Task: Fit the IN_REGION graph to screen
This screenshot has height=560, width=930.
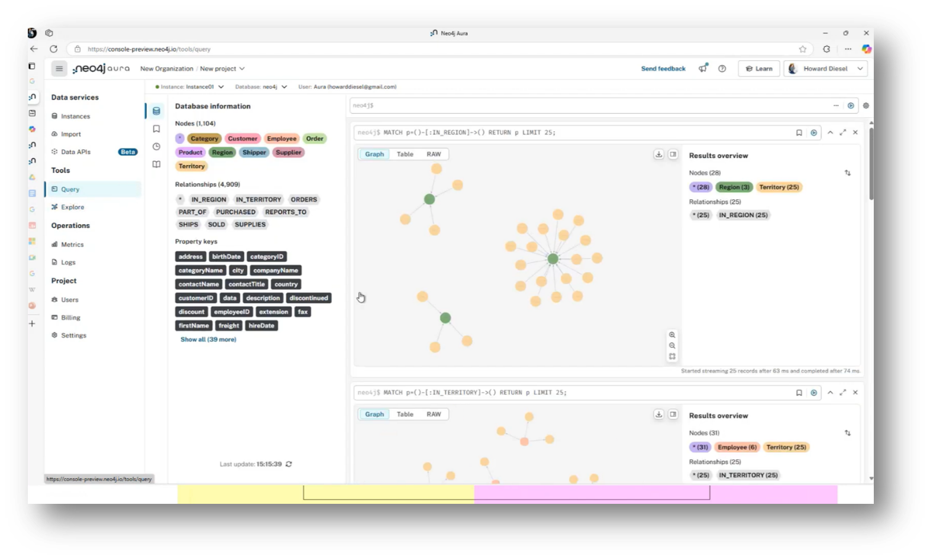Action: (672, 357)
